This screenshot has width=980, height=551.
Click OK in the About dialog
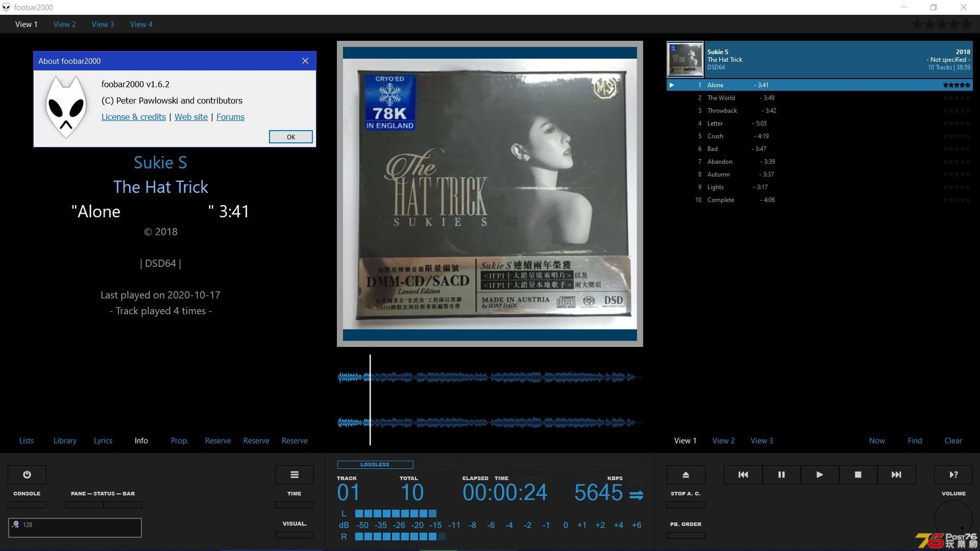pos(291,137)
